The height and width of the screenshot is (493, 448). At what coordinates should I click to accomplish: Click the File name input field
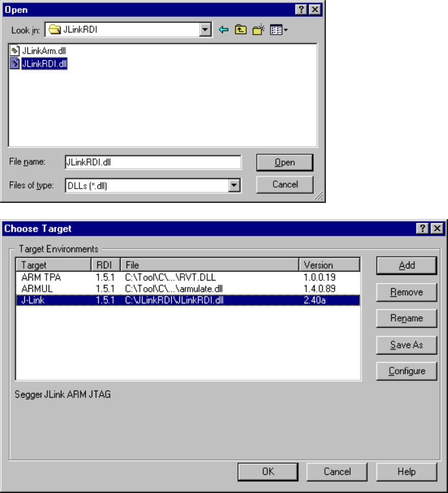point(153,162)
